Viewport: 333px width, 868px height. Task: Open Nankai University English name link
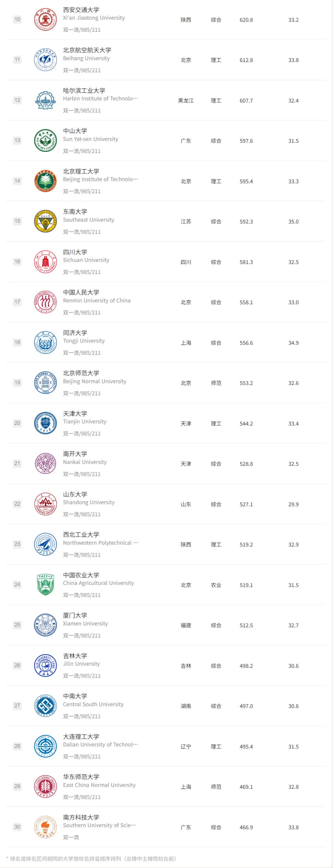tap(85, 462)
